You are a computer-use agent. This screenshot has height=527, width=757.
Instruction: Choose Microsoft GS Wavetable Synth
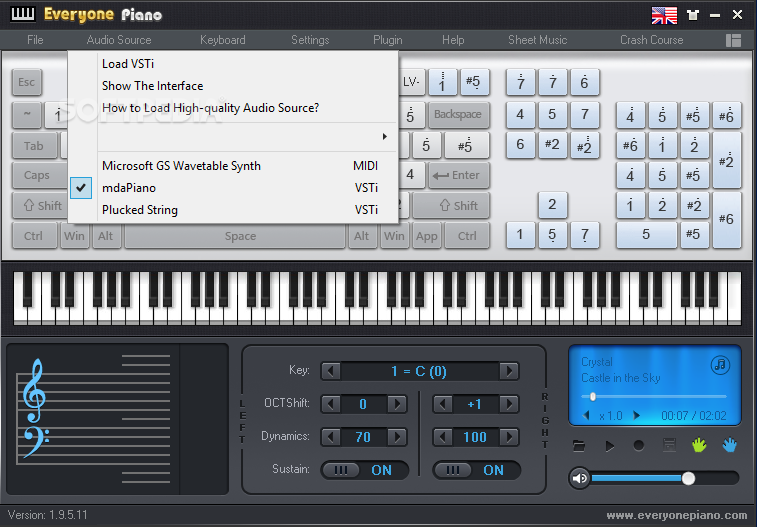coord(233,166)
